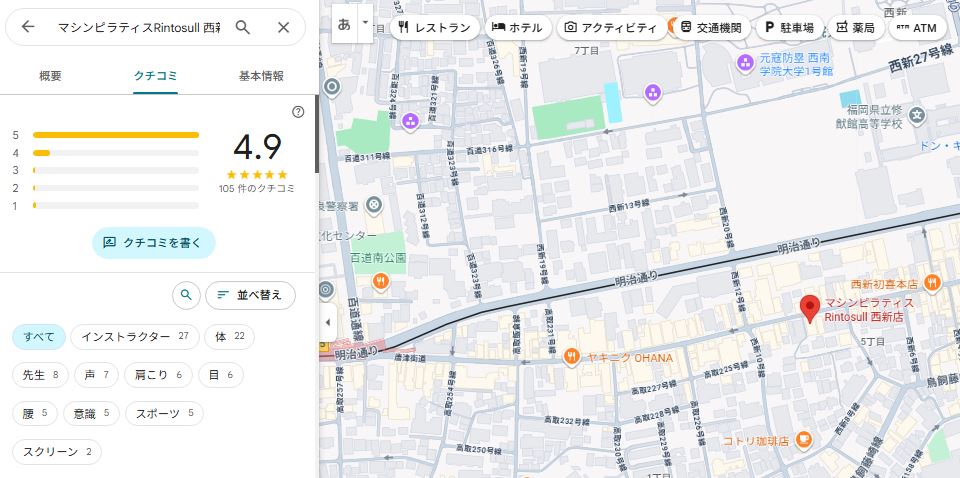Screen dimensions: 960x478
Task: Open the rating help question mark icon
Action: point(298,112)
